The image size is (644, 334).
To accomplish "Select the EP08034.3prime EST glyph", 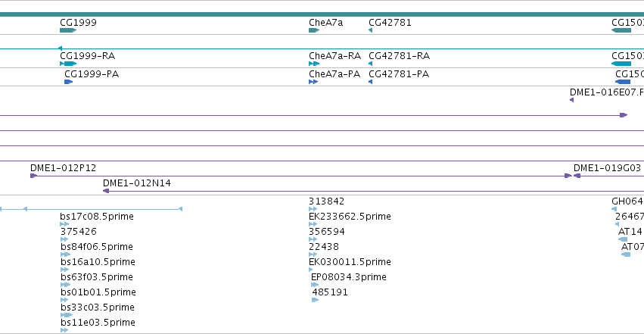I will (x=315, y=285).
